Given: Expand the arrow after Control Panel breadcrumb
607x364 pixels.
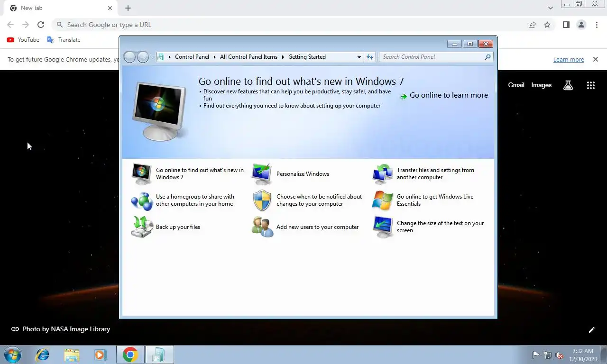Looking at the screenshot, I should coord(214,57).
